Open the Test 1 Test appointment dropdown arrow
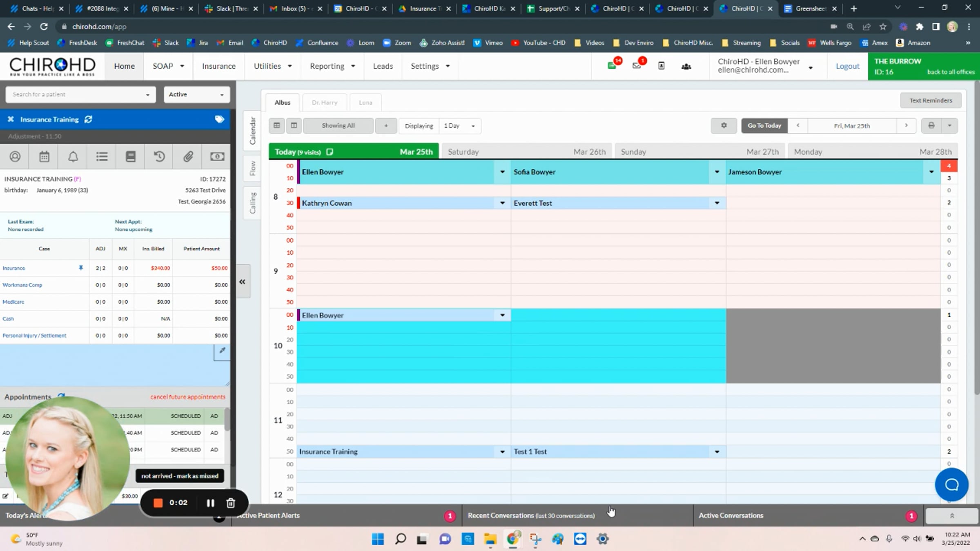 click(x=717, y=452)
